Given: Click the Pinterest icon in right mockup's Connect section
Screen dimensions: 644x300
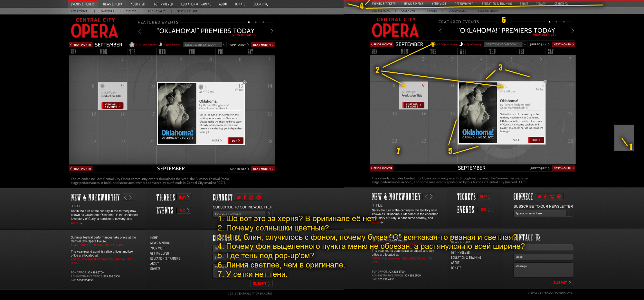Looking at the screenshot, I should tap(559, 197).
